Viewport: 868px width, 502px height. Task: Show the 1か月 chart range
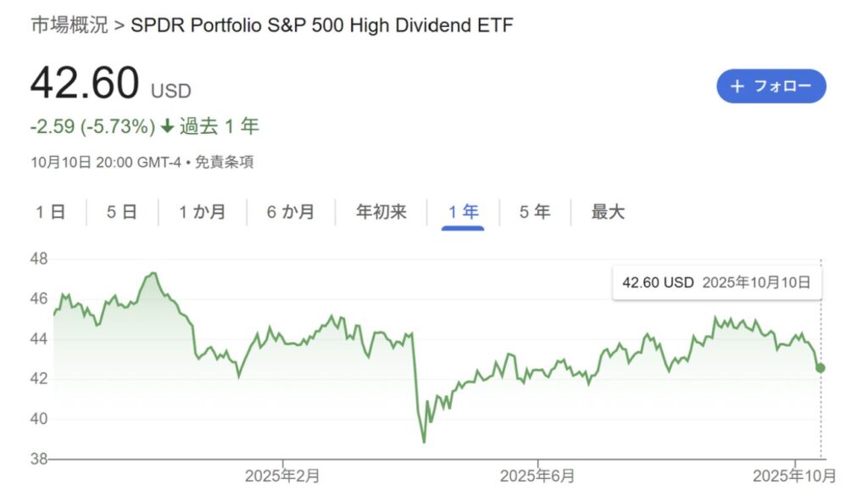(202, 212)
